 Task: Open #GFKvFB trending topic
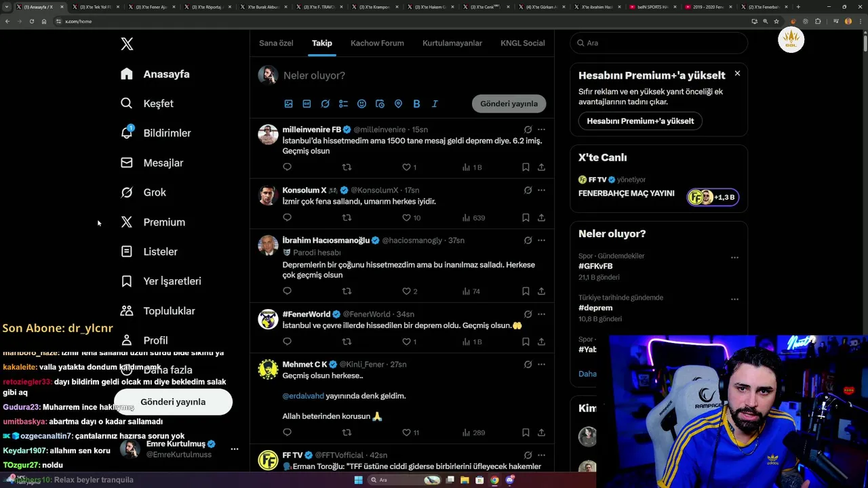click(x=595, y=266)
